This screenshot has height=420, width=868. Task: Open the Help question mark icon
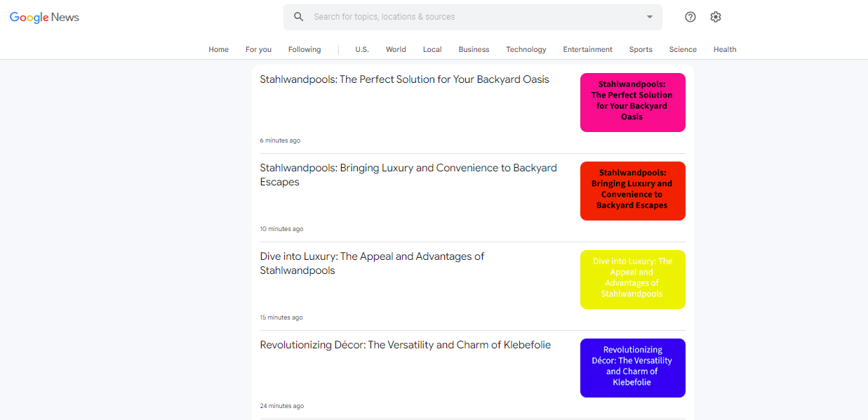pyautogui.click(x=690, y=17)
